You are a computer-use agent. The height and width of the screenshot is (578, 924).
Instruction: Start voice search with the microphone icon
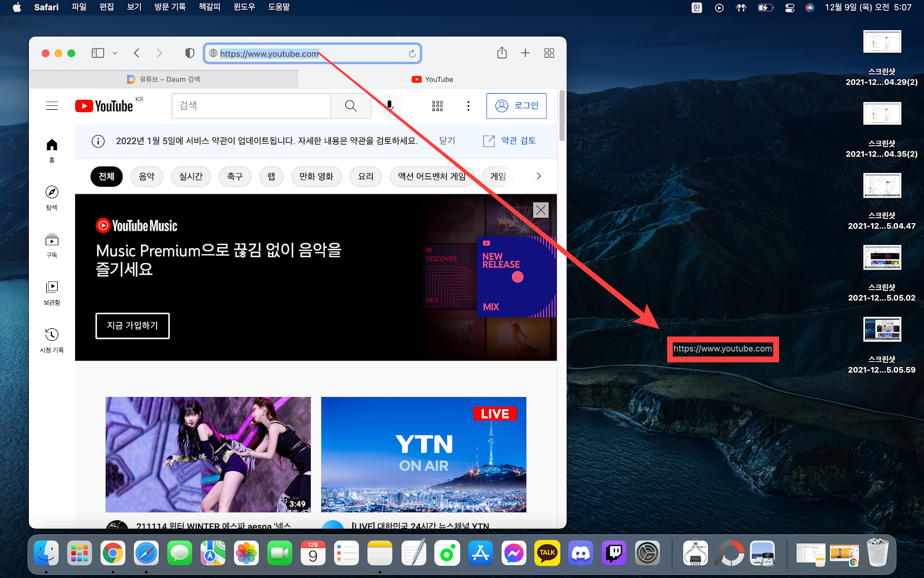tap(390, 106)
